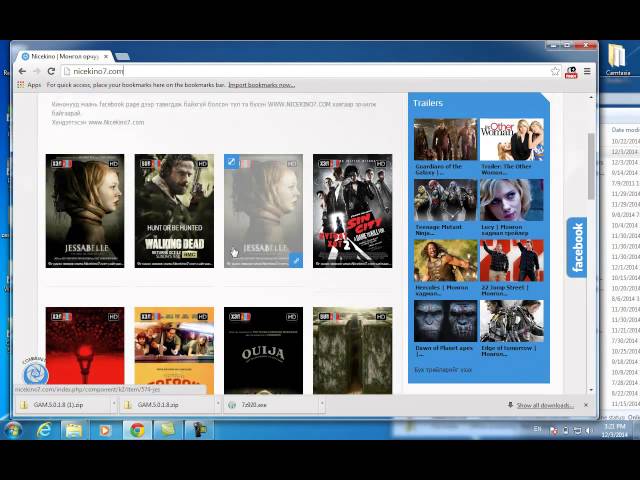This screenshot has width=640, height=480.
Task: Click the Camtasia recorder taskbar icon
Action: [200, 430]
